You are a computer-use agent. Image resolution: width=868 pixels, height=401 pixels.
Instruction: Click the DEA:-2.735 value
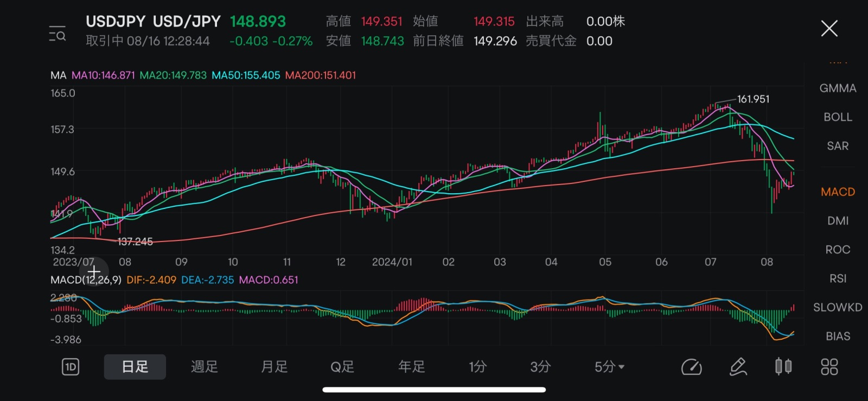tap(208, 280)
